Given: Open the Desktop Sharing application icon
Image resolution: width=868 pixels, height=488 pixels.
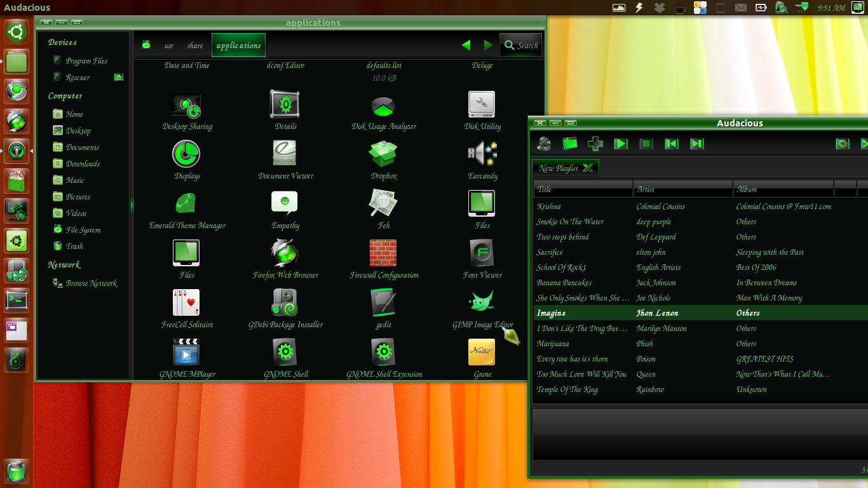Looking at the screenshot, I should tap(187, 105).
